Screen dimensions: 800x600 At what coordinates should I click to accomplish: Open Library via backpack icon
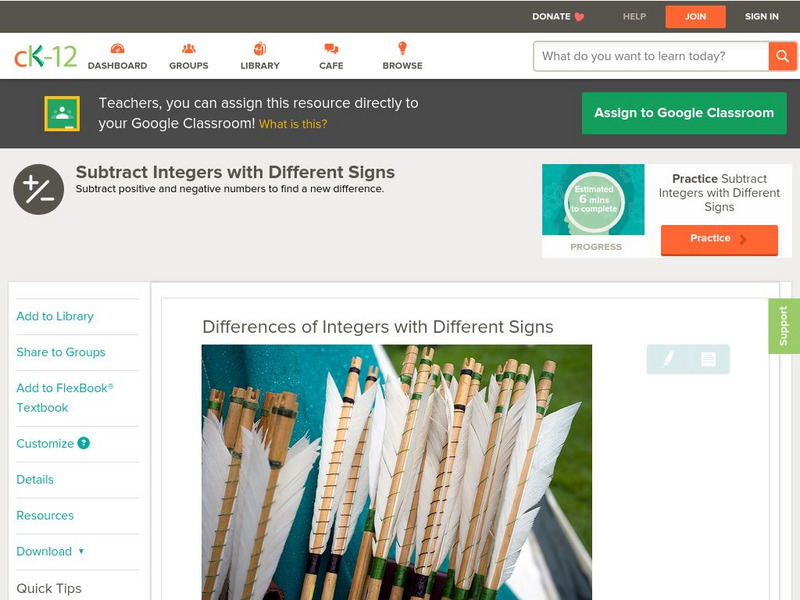[260, 48]
